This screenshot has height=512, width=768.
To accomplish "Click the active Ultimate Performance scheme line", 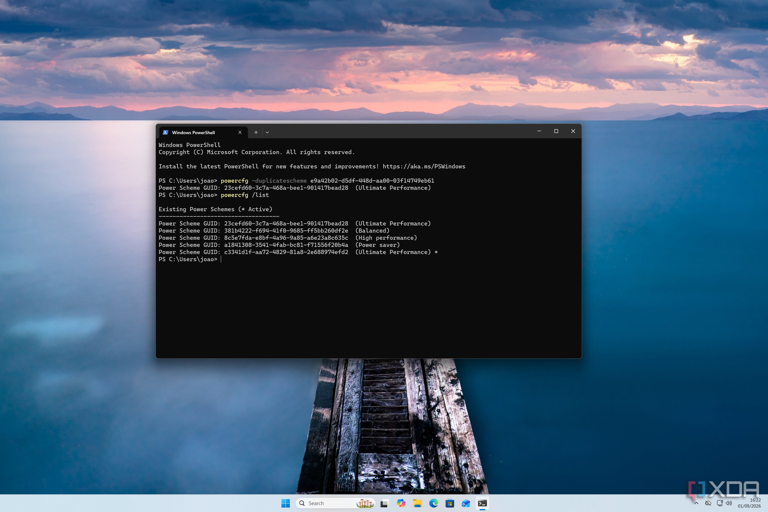I will point(298,252).
